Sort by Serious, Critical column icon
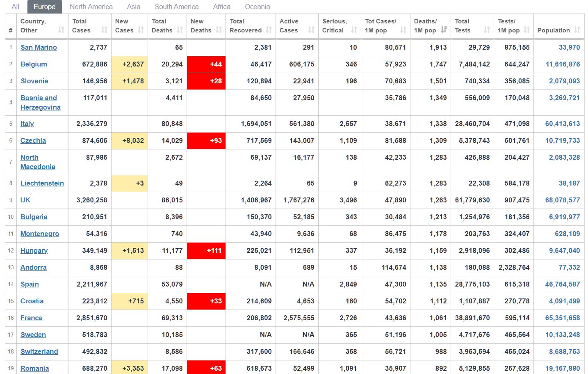Viewport: 588px width, 374px height. coord(354,30)
